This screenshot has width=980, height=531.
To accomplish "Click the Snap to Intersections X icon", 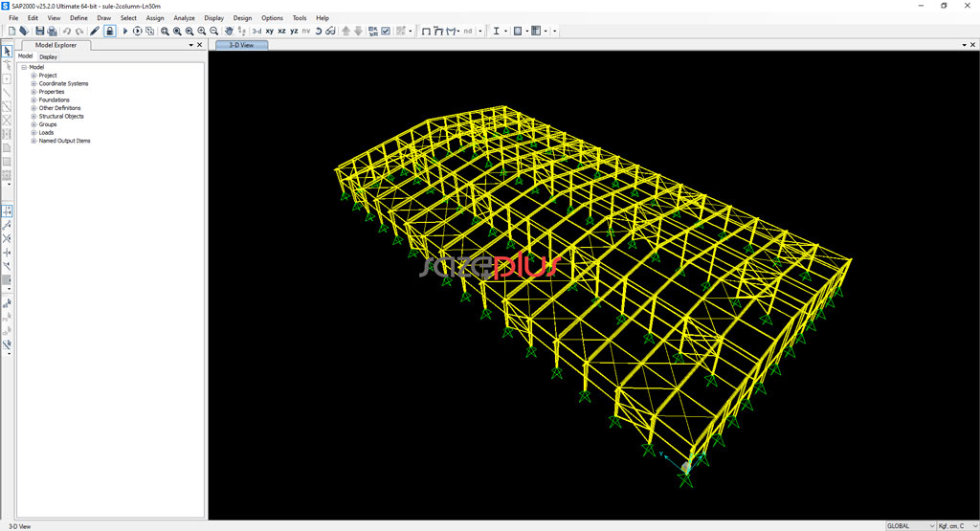I will pos(7,238).
